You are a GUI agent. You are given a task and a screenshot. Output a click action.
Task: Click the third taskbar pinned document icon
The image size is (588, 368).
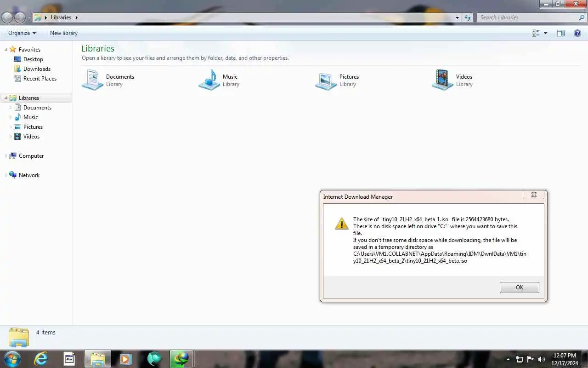(69, 359)
